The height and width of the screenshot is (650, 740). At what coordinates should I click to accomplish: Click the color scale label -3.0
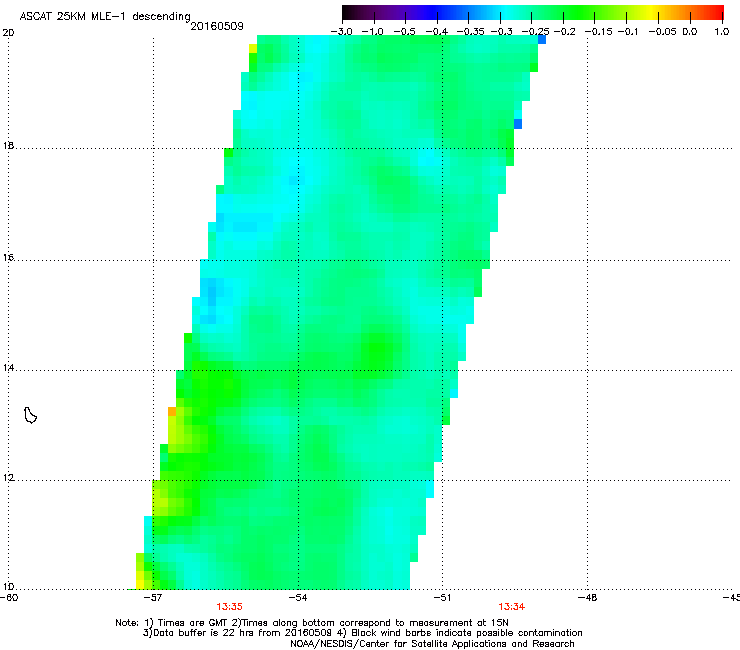[x=342, y=32]
